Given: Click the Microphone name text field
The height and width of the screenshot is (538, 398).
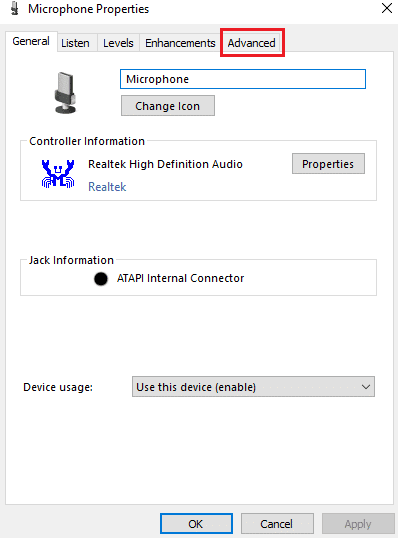Looking at the screenshot, I should tap(243, 79).
